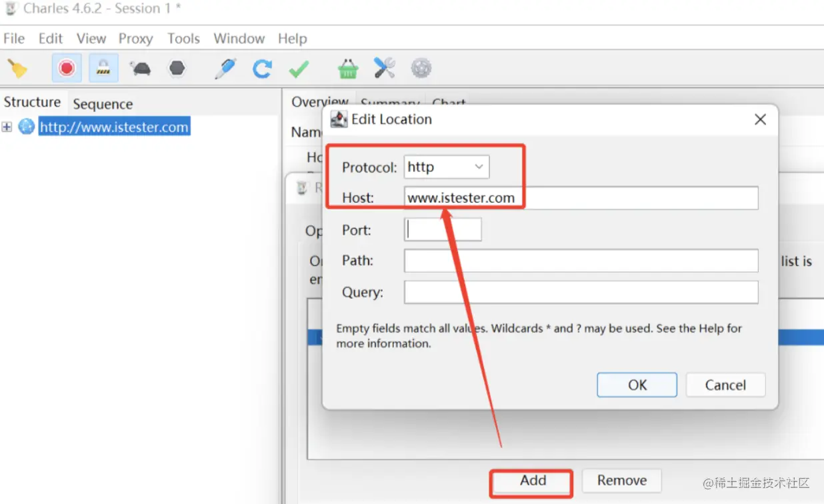Click the Charles app icon in title bar

point(10,9)
